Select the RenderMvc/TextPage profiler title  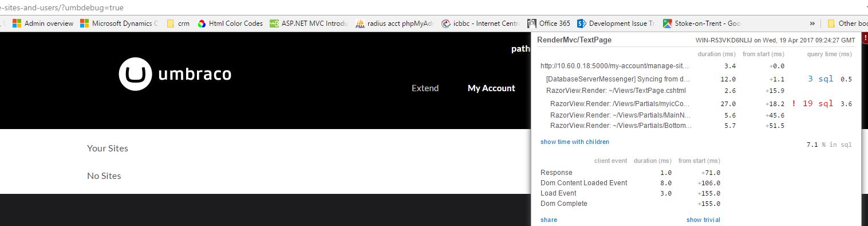pos(574,40)
